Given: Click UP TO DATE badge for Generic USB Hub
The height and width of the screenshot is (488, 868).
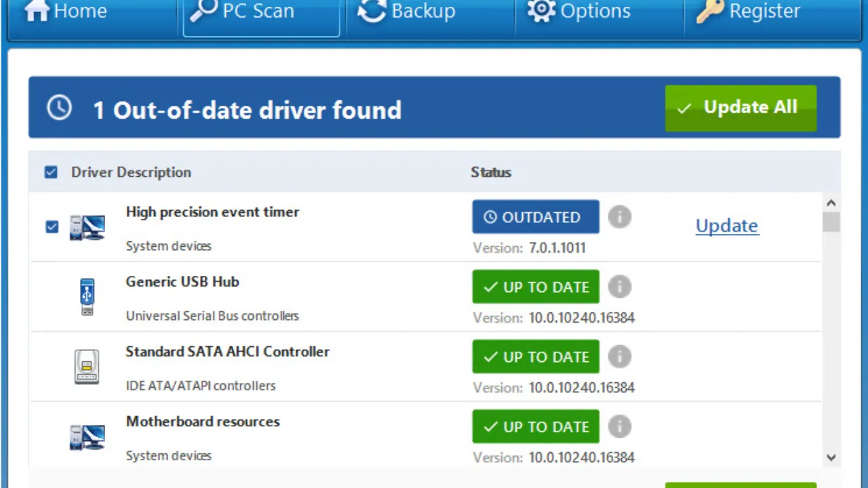Looking at the screenshot, I should point(536,287).
